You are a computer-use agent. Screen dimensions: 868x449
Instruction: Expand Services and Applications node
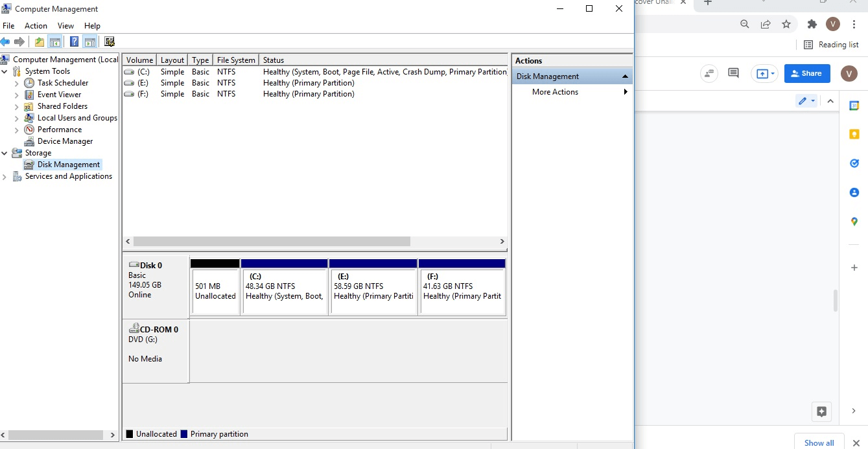[5, 177]
